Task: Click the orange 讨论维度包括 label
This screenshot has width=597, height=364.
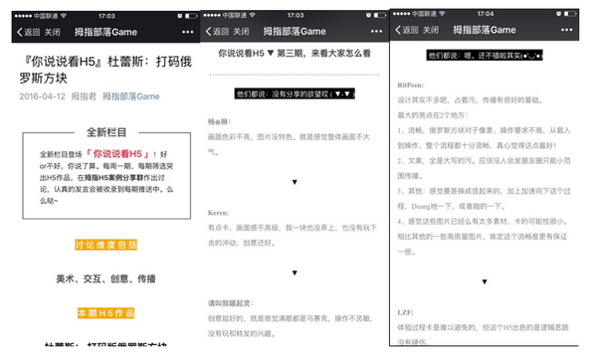Action: click(105, 245)
